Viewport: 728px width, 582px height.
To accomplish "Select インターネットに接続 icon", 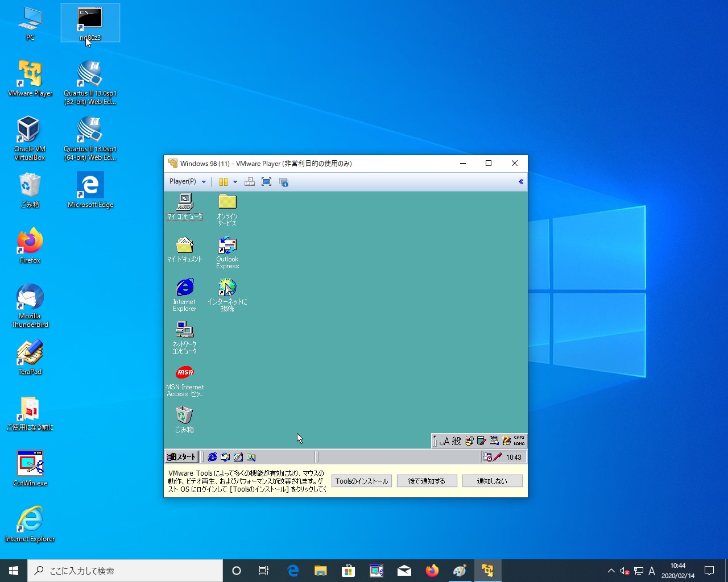I will [x=227, y=295].
